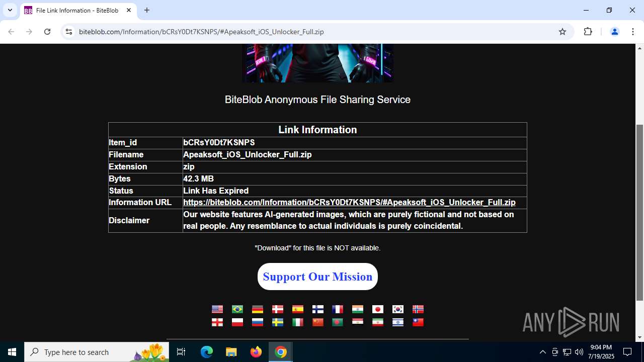Image resolution: width=644 pixels, height=362 pixels.
Task: Launch Firefox from the taskbar
Action: pos(256,352)
